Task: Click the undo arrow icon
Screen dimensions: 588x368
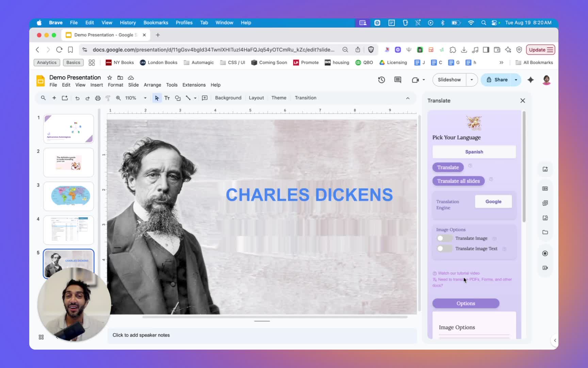Action: pos(77,98)
